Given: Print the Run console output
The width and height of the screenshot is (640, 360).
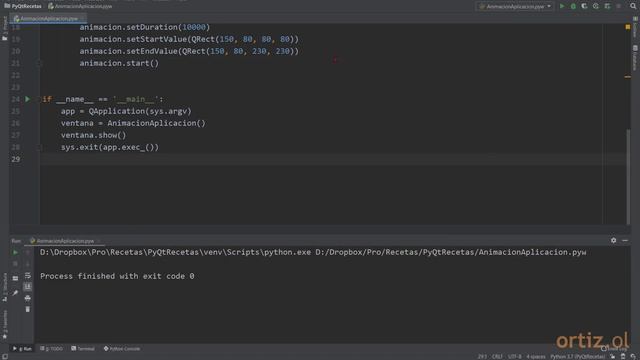Looking at the screenshot, I should [27, 298].
